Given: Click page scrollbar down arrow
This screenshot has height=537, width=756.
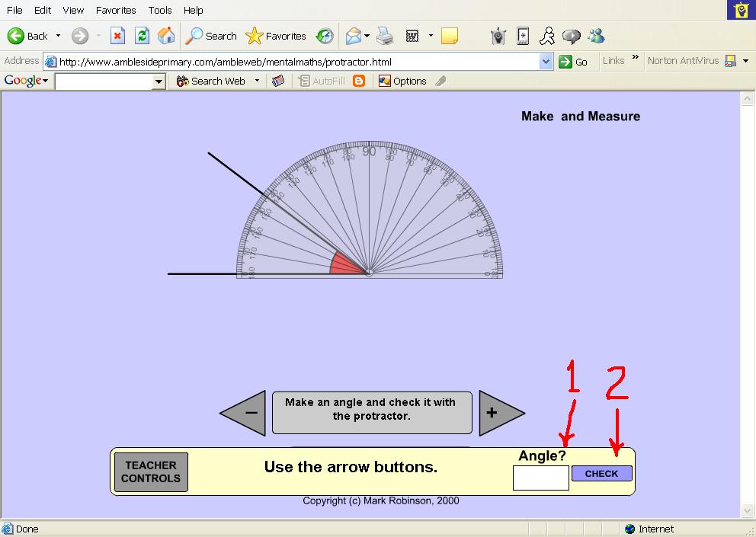Looking at the screenshot, I should (747, 510).
